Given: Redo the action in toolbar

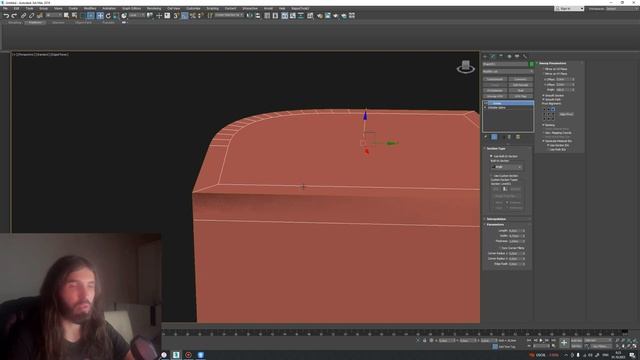Looking at the screenshot, I should 14,16.
